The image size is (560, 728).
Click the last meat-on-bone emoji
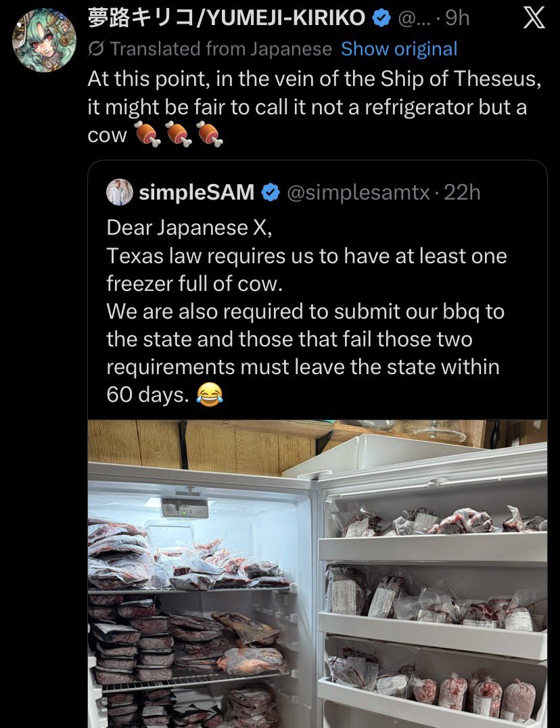click(210, 135)
